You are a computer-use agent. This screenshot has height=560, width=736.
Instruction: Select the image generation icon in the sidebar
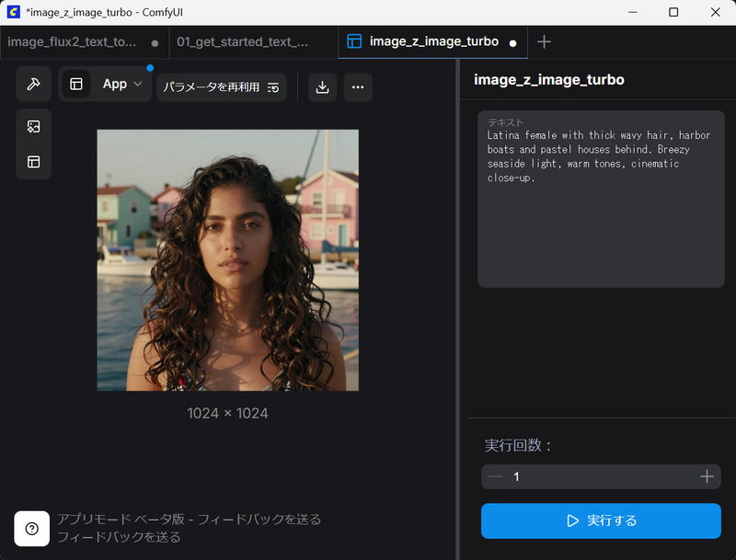coord(33,126)
